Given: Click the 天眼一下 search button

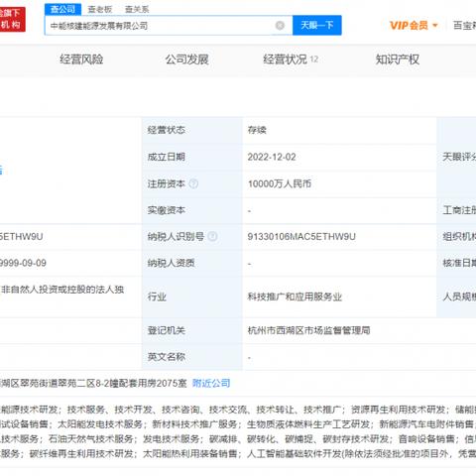Looking at the screenshot, I should pos(317,25).
